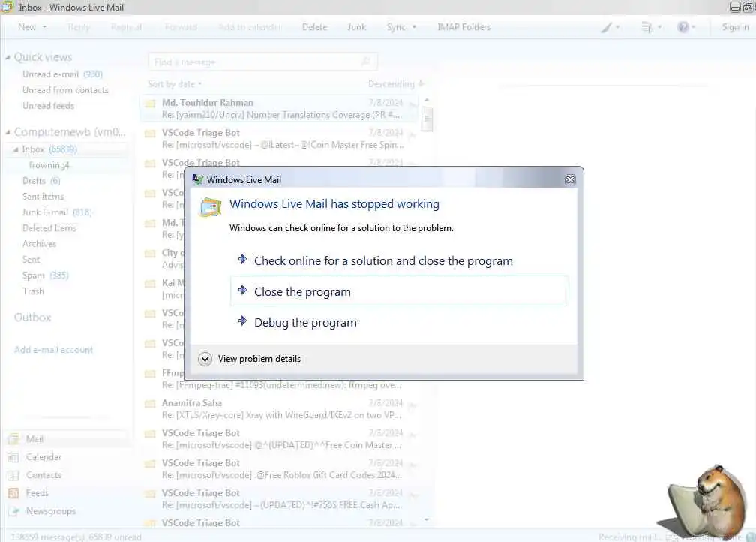Viewport: 756px width, 542px height.
Task: Click the Find a message search box
Action: pos(262,62)
